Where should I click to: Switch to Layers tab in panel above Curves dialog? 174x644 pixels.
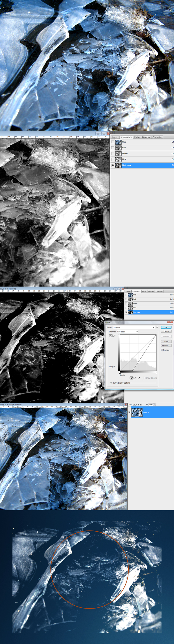128,291
